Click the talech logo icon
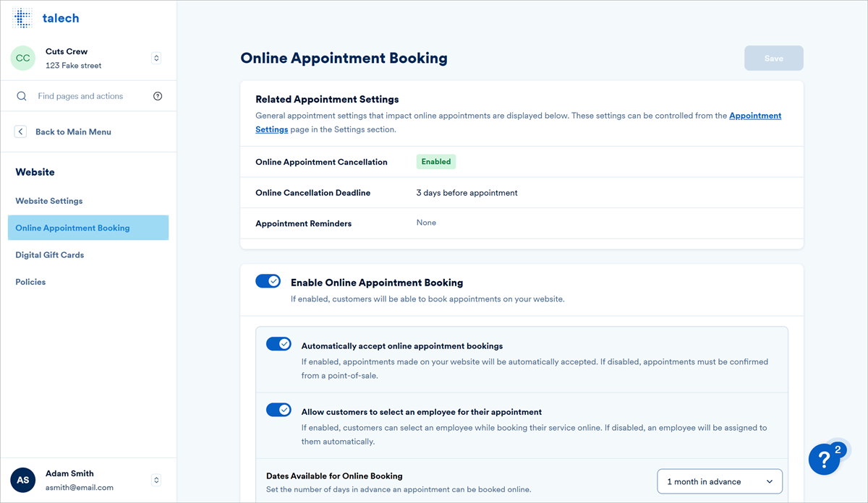 click(22, 17)
